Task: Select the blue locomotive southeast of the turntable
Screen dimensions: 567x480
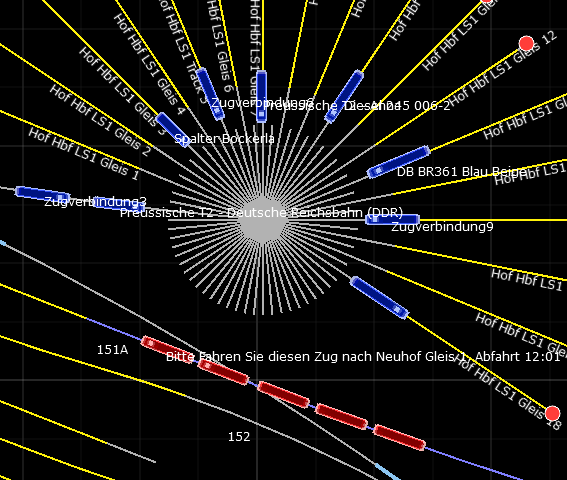Action: pos(379,297)
